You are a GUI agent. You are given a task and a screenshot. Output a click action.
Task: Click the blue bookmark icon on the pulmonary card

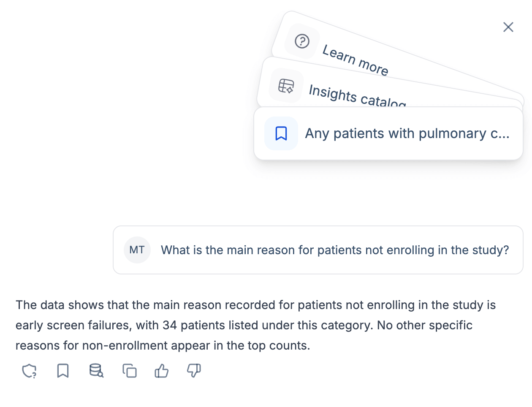click(281, 133)
